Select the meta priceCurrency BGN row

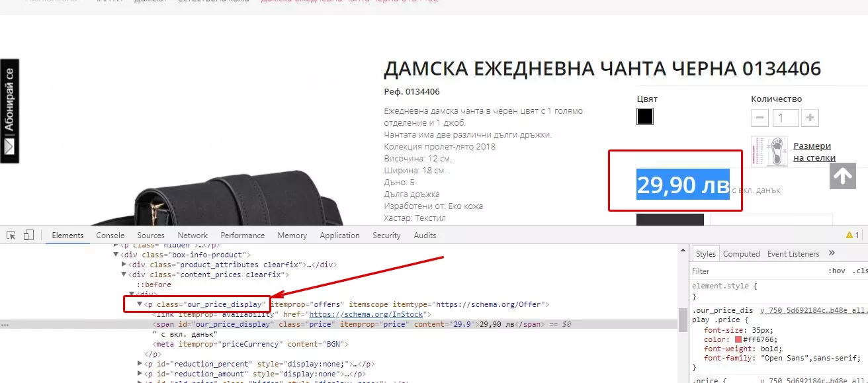250,344
